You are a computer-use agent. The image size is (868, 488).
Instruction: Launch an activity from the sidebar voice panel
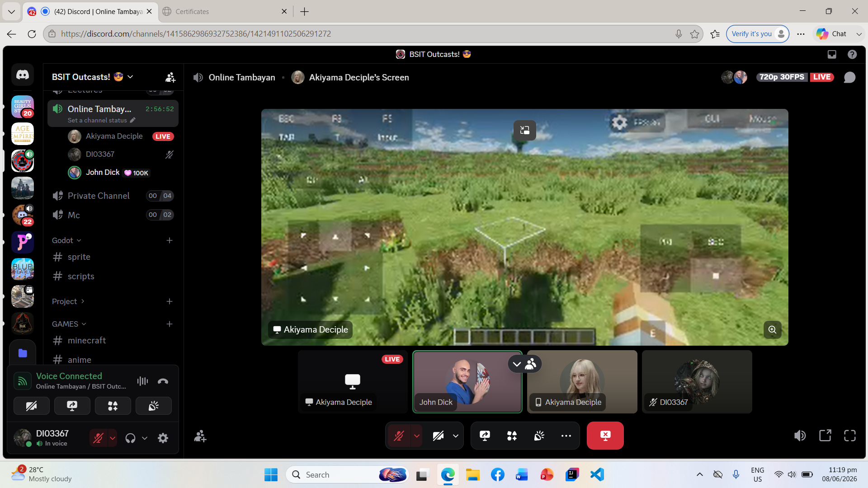(113, 406)
